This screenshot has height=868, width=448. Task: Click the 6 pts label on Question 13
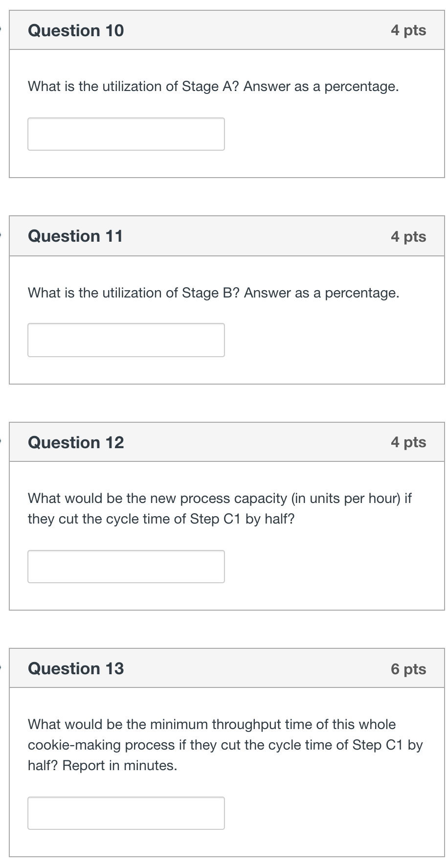(408, 669)
